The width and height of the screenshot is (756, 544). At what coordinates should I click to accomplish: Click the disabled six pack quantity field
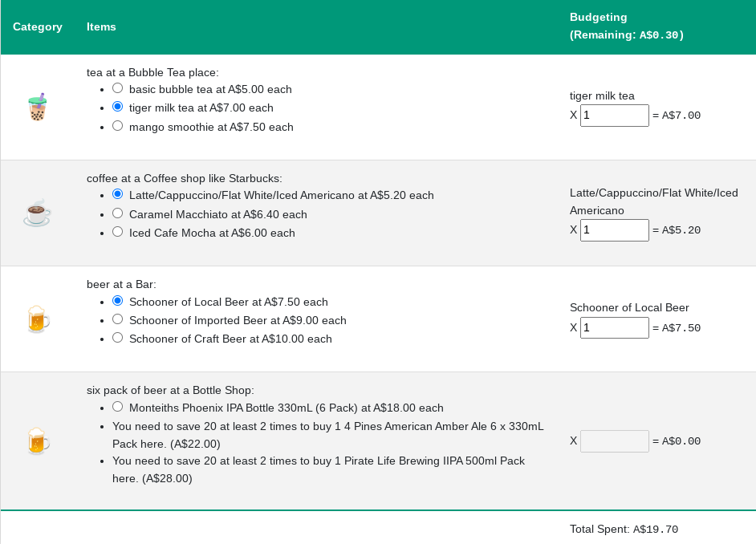pos(614,441)
